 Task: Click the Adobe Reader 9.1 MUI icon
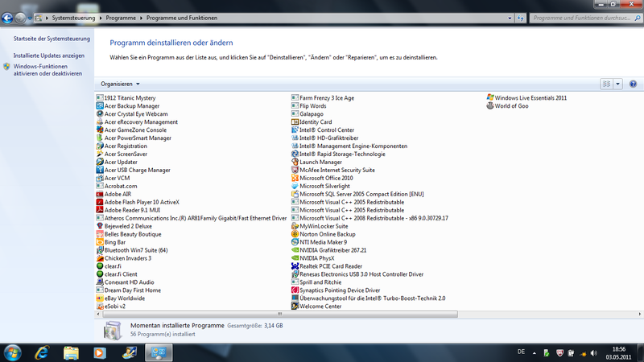click(x=99, y=210)
